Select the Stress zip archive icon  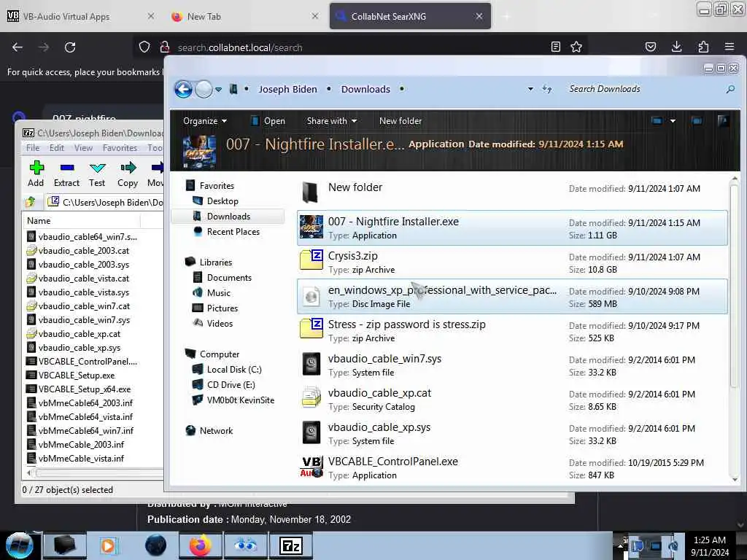tap(311, 329)
